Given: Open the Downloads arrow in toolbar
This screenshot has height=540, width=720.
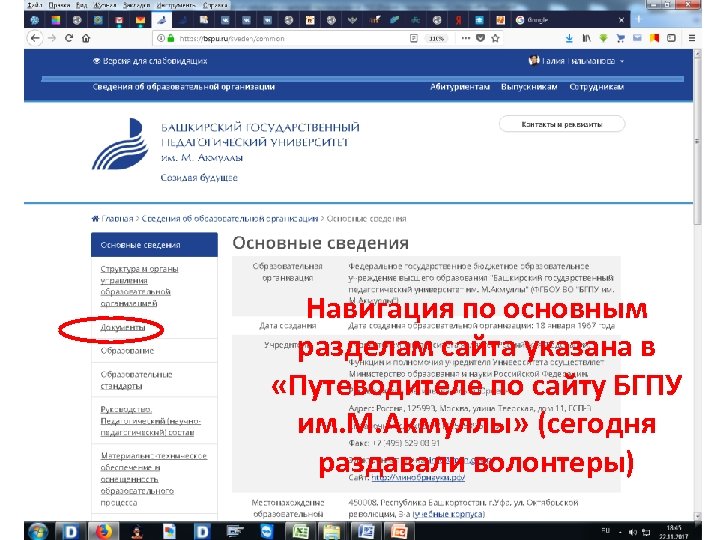Looking at the screenshot, I should coord(569,39).
